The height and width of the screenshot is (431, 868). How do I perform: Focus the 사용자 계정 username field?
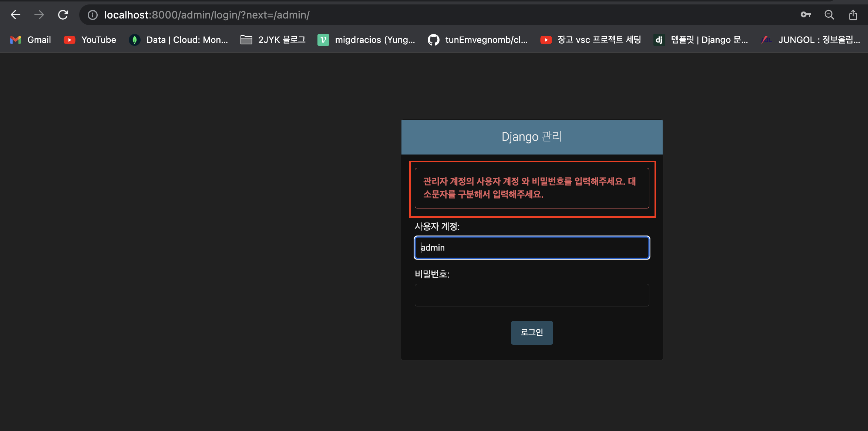532,248
